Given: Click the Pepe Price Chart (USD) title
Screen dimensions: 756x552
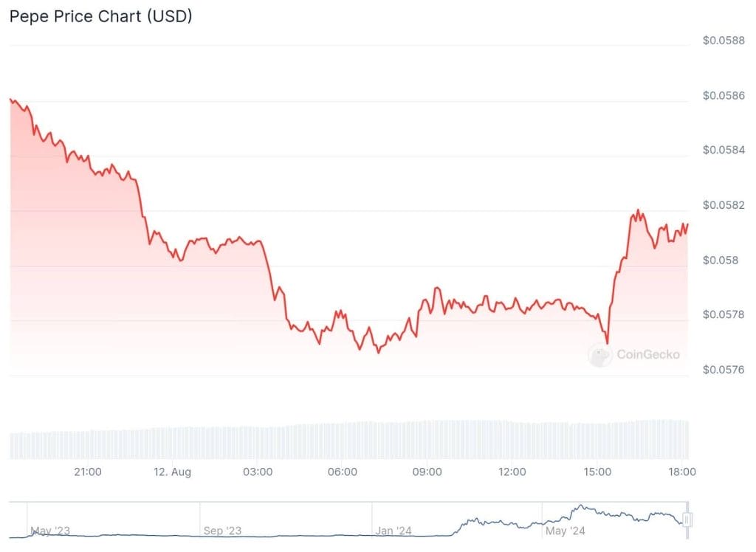Looking at the screenshot, I should (x=100, y=16).
